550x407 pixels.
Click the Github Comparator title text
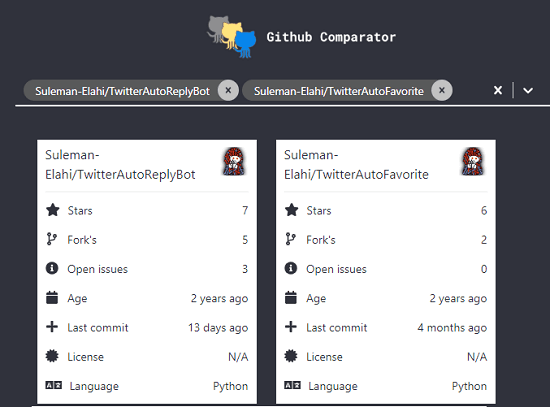331,37
